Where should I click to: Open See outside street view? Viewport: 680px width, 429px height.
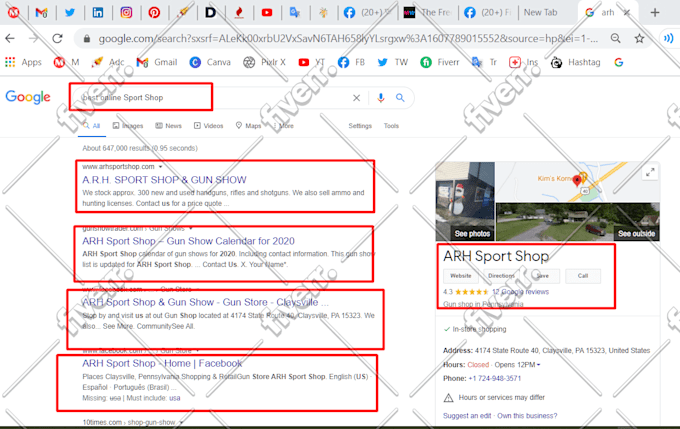click(578, 222)
